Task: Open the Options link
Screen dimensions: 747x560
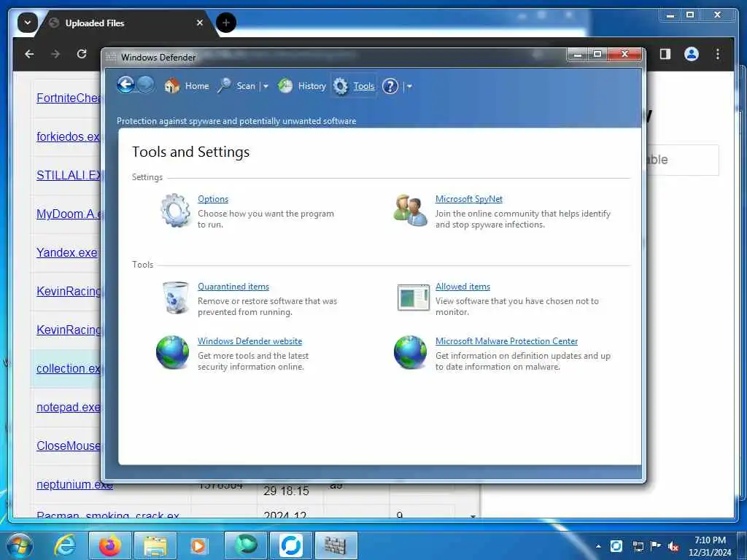Action: [213, 199]
